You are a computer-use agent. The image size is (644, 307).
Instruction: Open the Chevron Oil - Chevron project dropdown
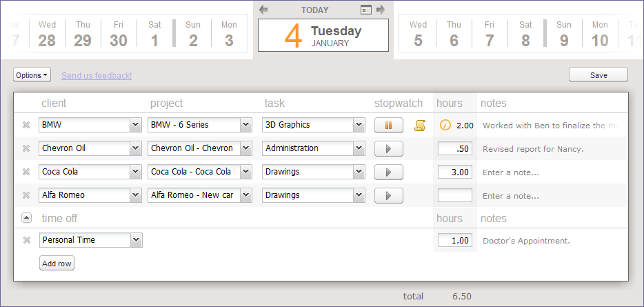click(245, 148)
